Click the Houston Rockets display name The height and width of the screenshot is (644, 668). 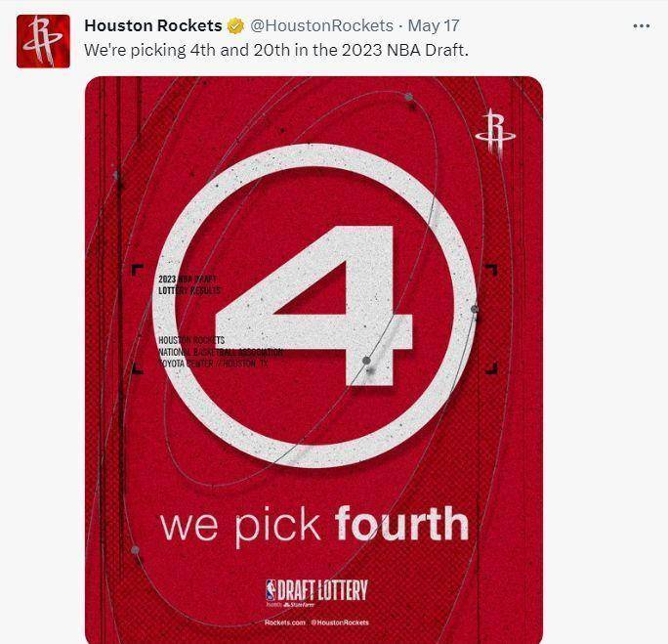153,25
